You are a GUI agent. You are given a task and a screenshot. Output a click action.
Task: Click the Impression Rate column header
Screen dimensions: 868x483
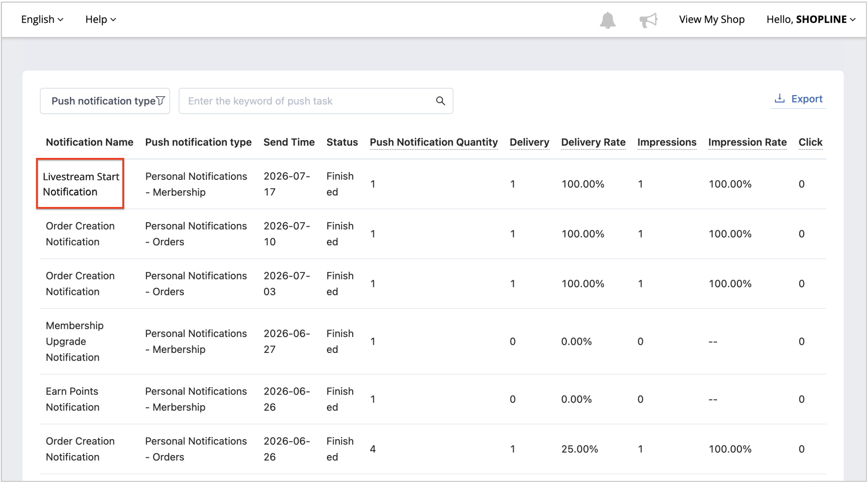(747, 142)
